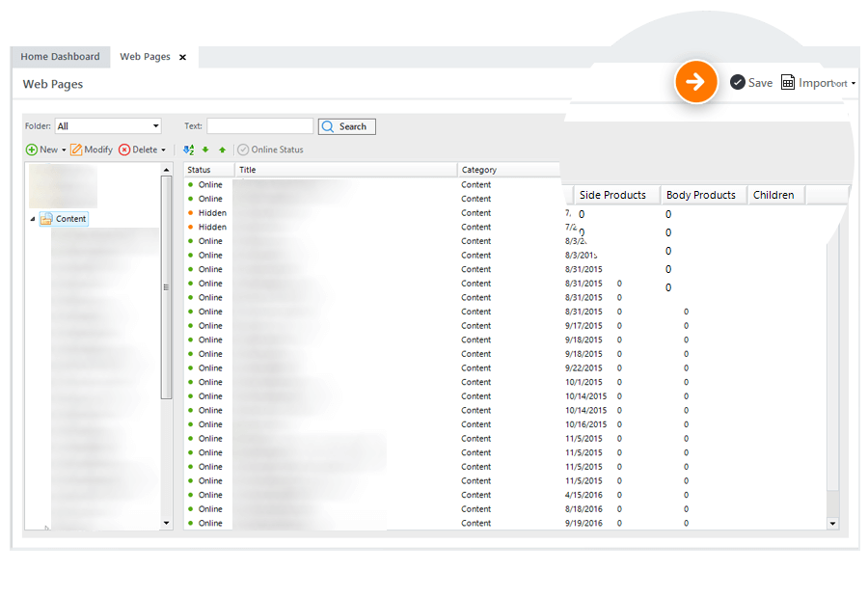Select the Content folder in tree
The image size is (868, 598).
(64, 219)
